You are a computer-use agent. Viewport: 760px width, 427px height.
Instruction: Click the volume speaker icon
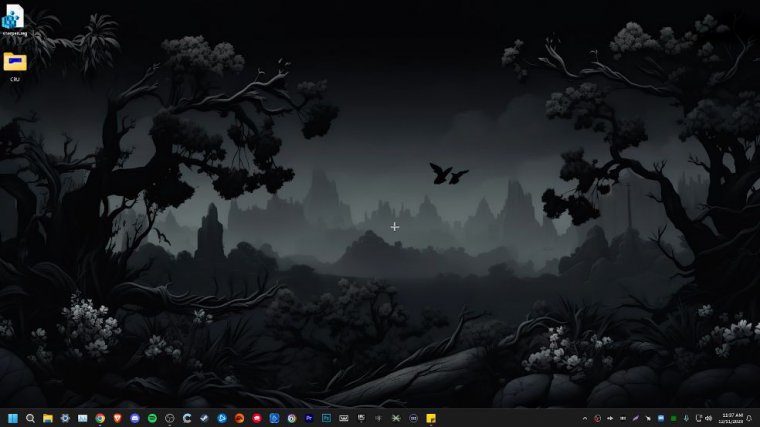tap(709, 418)
